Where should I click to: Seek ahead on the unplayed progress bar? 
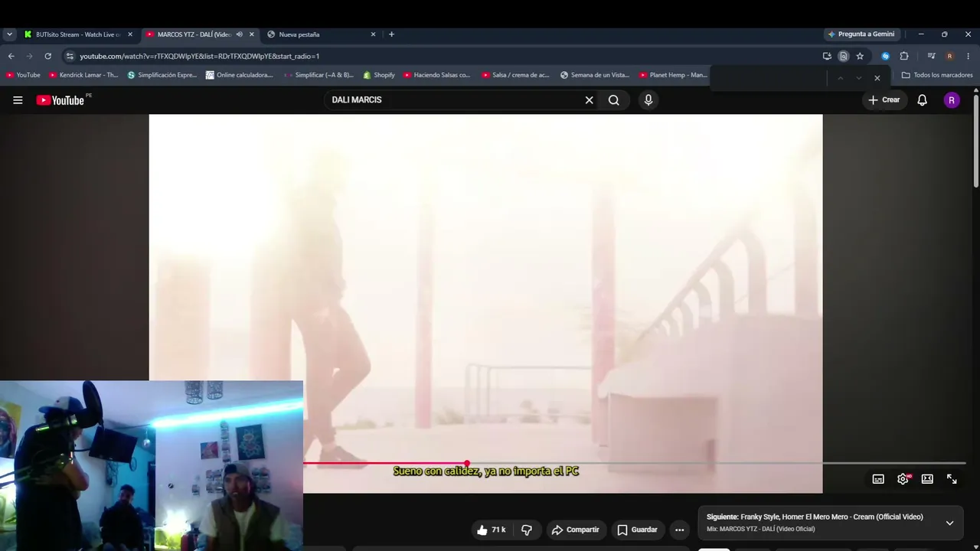pos(717,463)
